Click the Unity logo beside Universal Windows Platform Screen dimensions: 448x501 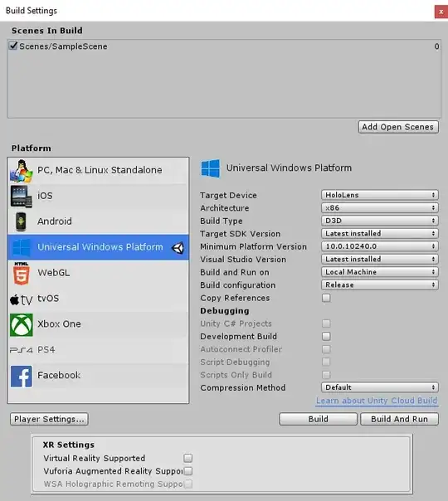(x=178, y=248)
